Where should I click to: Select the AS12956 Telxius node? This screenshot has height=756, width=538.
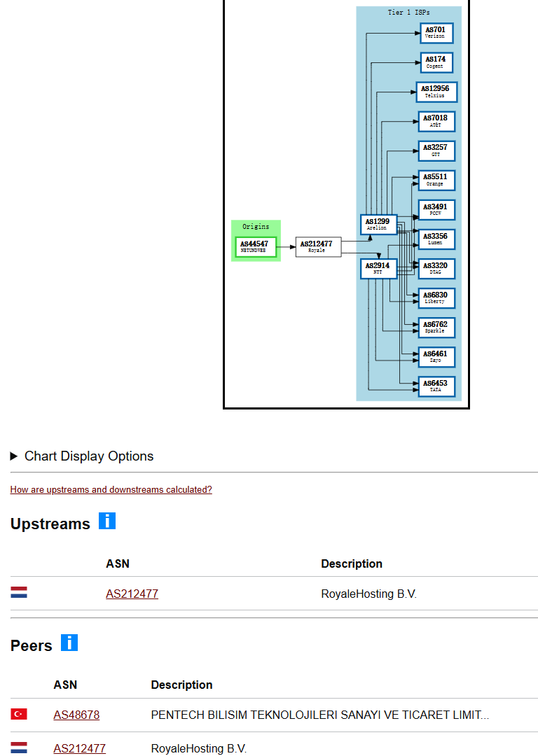tap(436, 92)
